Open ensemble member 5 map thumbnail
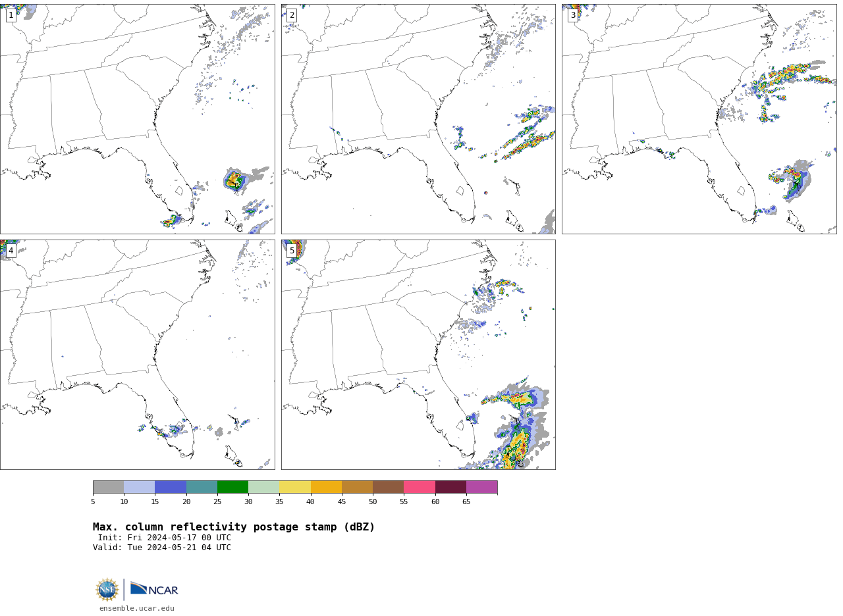 click(x=418, y=355)
